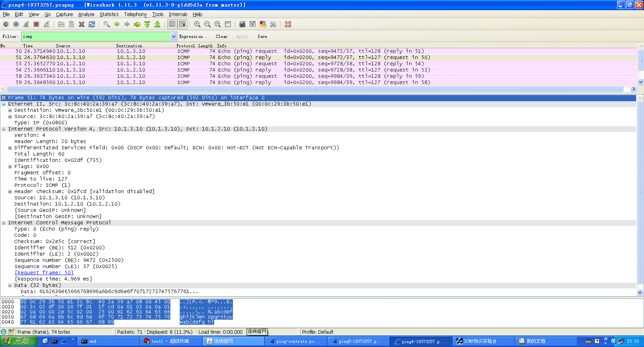
Task: Expand Differentiated Services Field node
Action: click(x=10, y=148)
